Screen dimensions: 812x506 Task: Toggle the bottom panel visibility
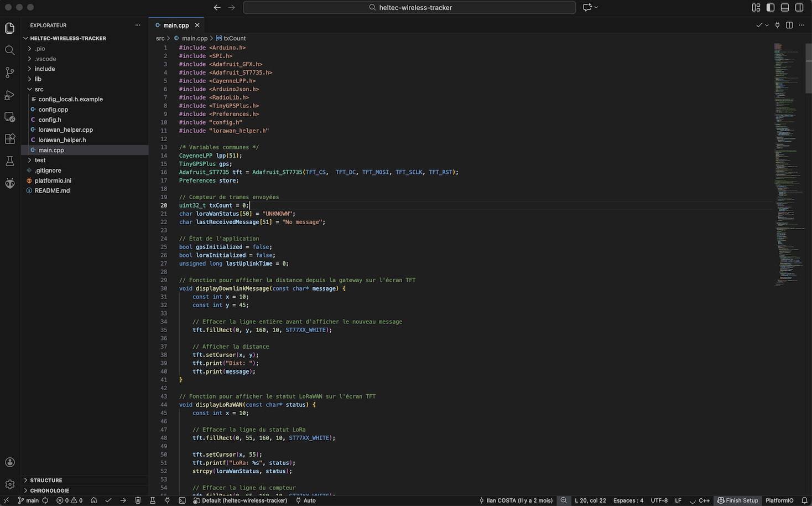[785, 7]
